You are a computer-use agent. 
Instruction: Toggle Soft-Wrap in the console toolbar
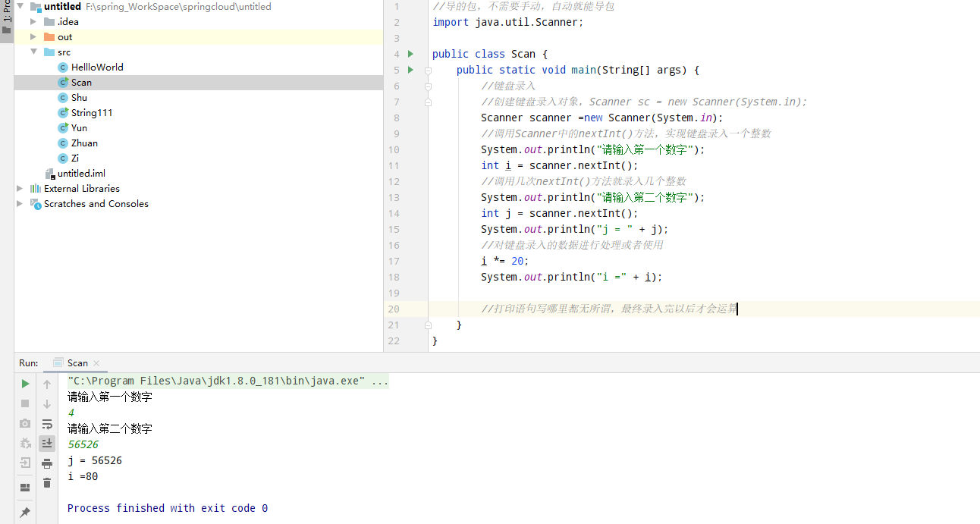pos(47,424)
